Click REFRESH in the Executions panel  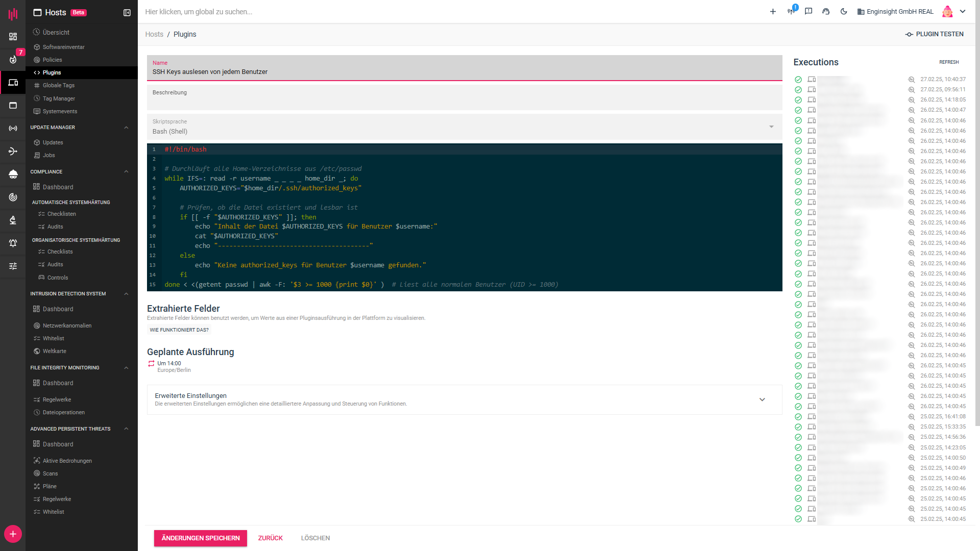coord(949,62)
